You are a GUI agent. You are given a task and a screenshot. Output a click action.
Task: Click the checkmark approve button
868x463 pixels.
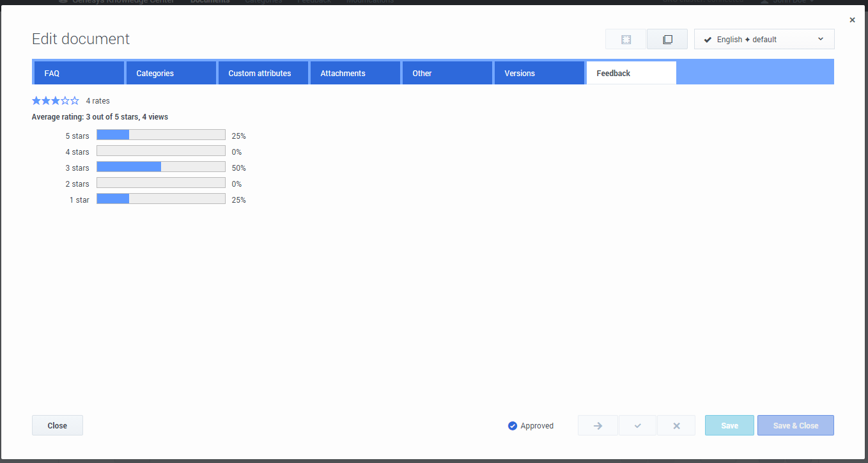point(637,426)
